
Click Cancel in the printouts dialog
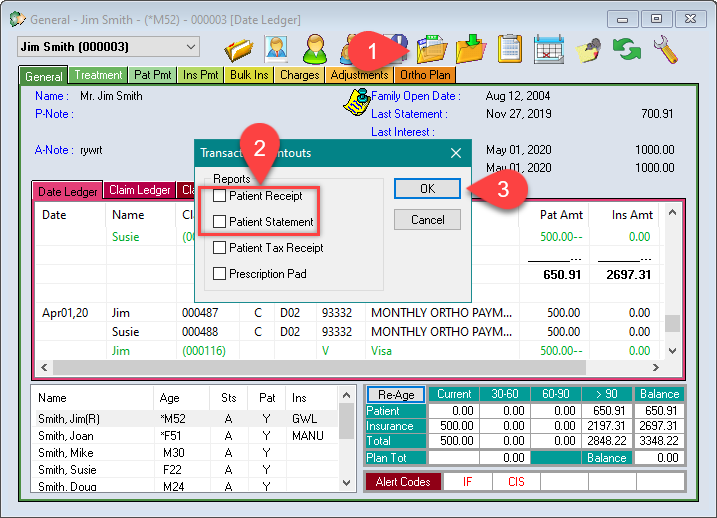[428, 220]
